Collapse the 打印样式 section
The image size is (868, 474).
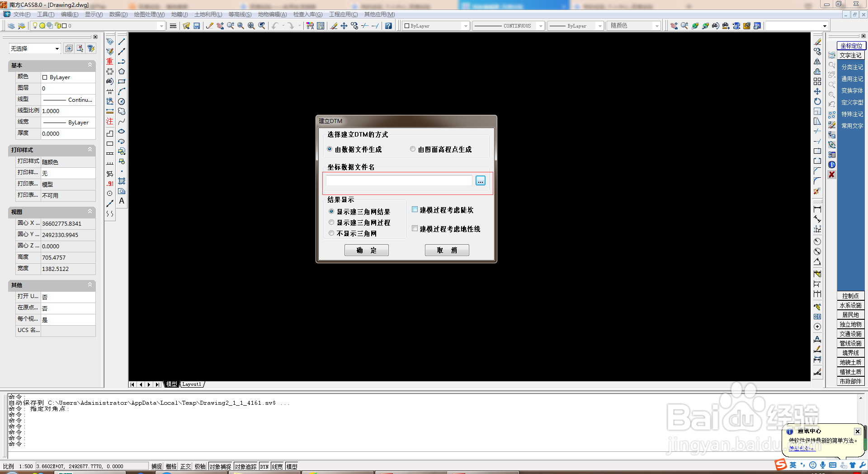point(90,150)
